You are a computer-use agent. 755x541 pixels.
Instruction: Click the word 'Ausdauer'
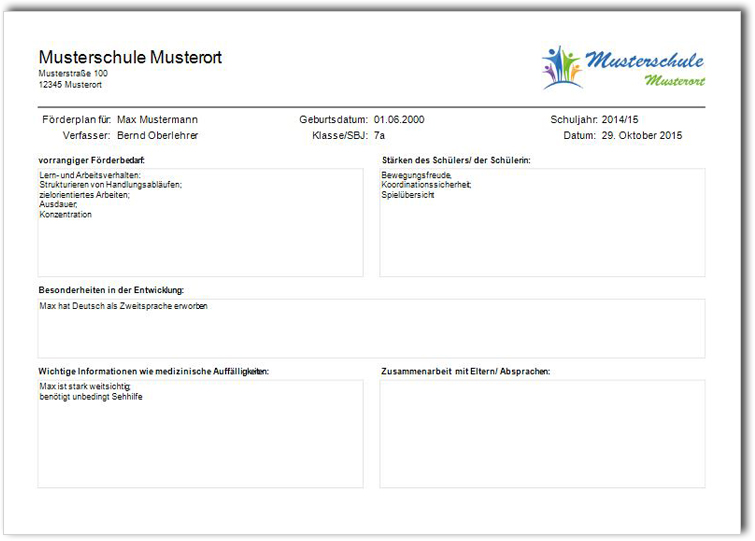pyautogui.click(x=58, y=205)
